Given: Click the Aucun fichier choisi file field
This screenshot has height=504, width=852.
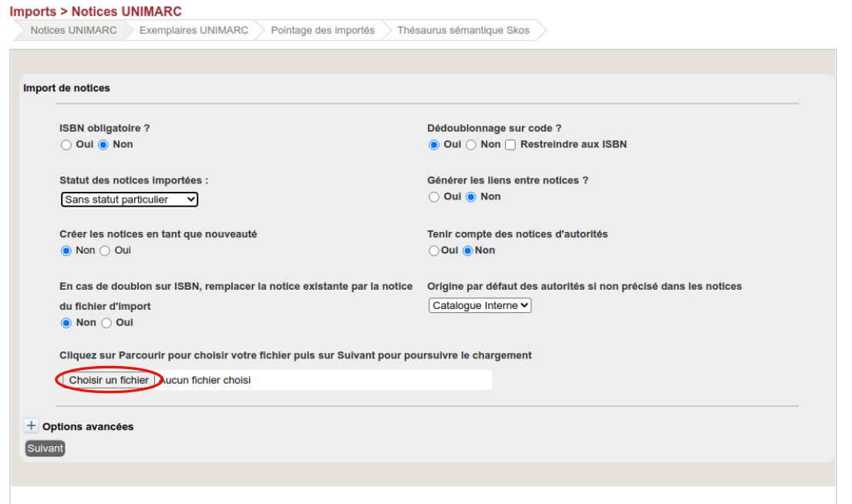Looking at the screenshot, I should pyautogui.click(x=324, y=380).
